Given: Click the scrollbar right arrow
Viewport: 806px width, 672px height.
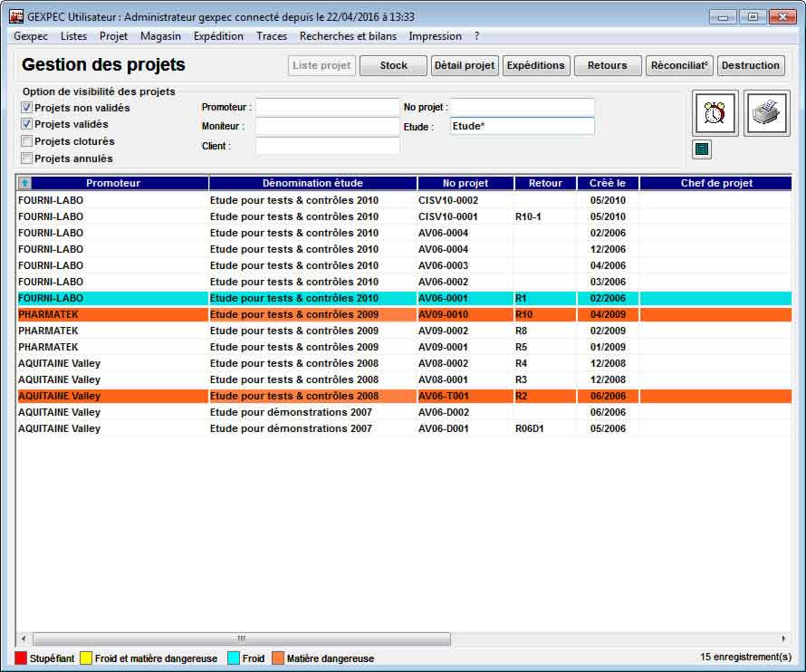Looking at the screenshot, I should coord(783,638).
